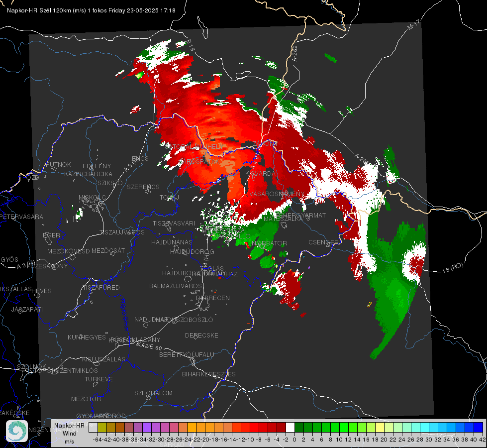
Task: Click the DEBRECEN city label
Action: coord(213,298)
